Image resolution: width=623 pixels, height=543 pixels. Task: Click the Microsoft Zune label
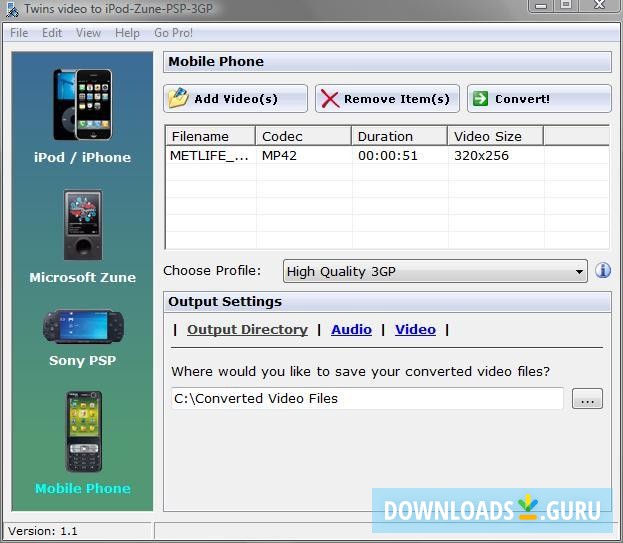point(83,277)
